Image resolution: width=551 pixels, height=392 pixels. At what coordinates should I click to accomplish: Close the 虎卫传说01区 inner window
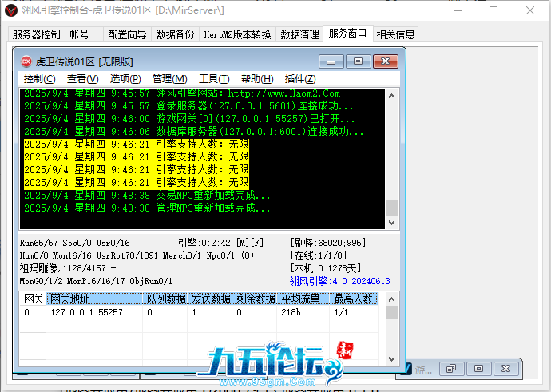click(386, 61)
